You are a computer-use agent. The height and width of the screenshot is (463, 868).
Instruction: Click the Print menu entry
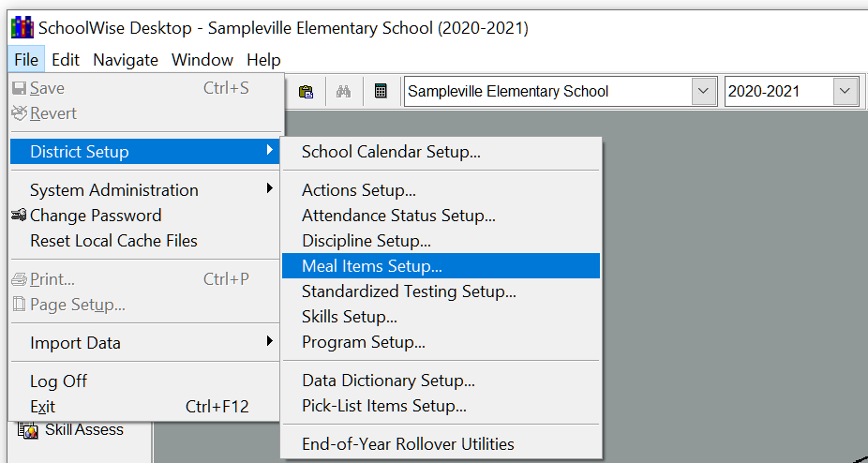(x=145, y=279)
